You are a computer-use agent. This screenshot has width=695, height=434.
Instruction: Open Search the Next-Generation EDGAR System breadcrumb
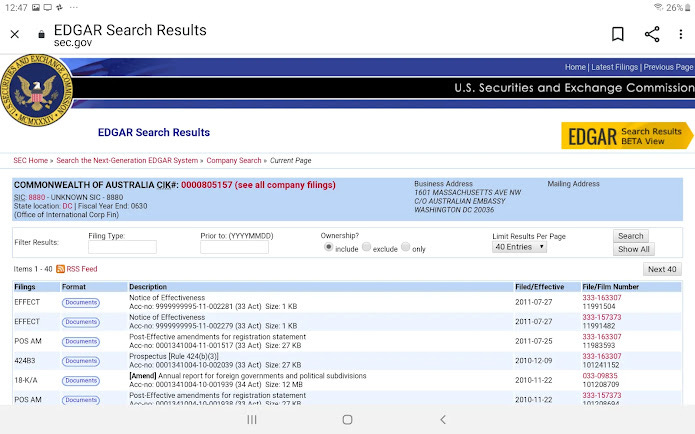point(127,160)
